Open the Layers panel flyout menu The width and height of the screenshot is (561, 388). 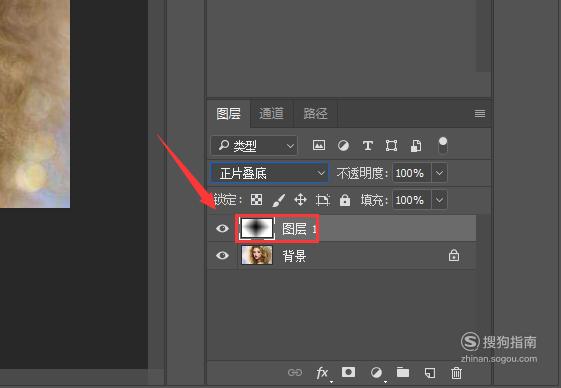click(480, 114)
